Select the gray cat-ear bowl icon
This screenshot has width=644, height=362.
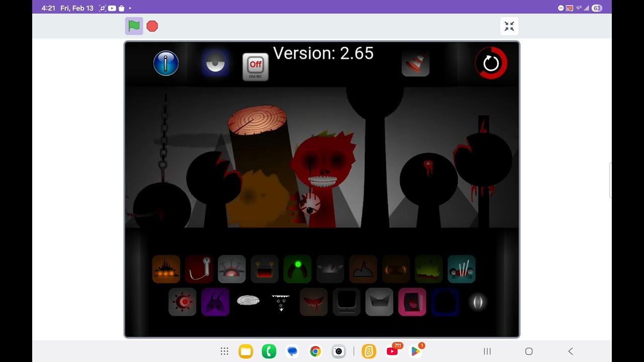coord(379,302)
